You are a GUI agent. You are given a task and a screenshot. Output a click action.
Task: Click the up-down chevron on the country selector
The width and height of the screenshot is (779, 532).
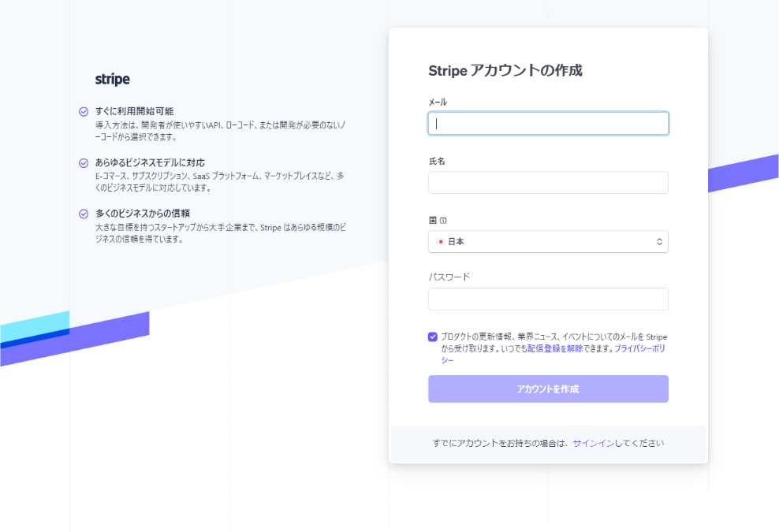[x=658, y=242]
